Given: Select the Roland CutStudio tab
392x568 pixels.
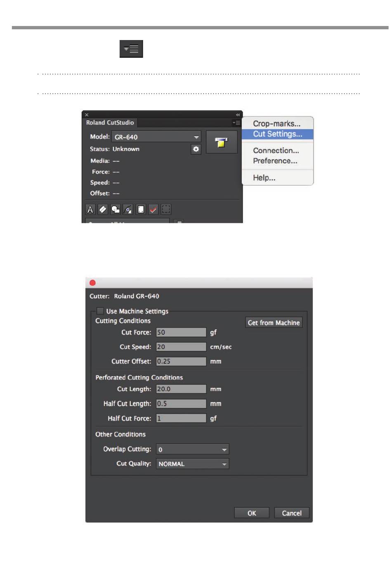Looking at the screenshot, I should (110, 123).
